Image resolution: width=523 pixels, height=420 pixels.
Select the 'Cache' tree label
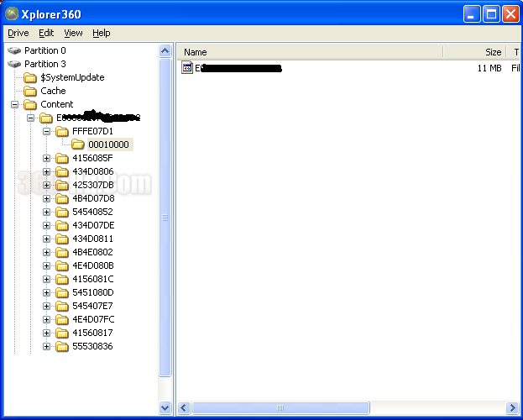click(54, 91)
